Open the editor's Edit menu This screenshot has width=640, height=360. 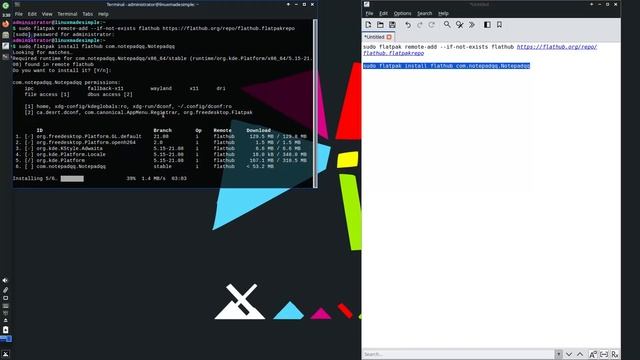383,13
